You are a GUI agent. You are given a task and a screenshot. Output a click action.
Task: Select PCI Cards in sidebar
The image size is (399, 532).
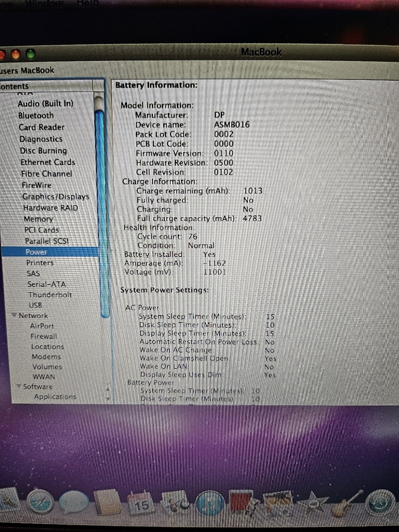[x=42, y=230]
